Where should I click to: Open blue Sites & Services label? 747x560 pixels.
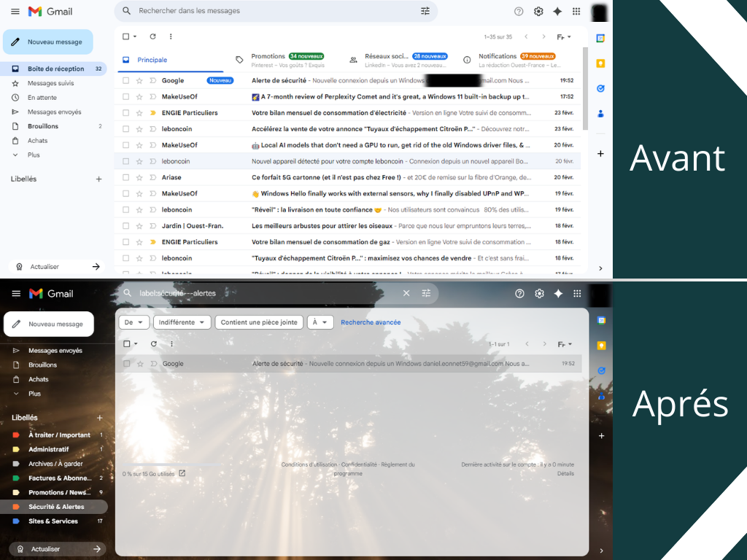tap(53, 521)
